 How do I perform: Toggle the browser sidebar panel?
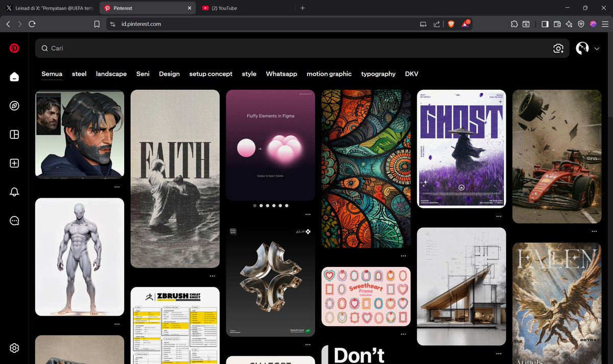545,24
